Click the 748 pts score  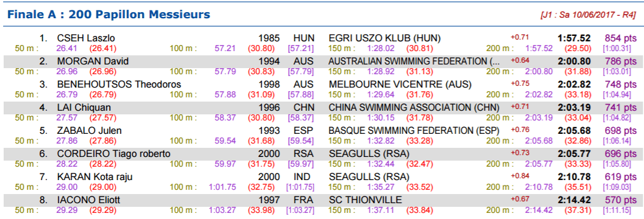click(x=620, y=85)
